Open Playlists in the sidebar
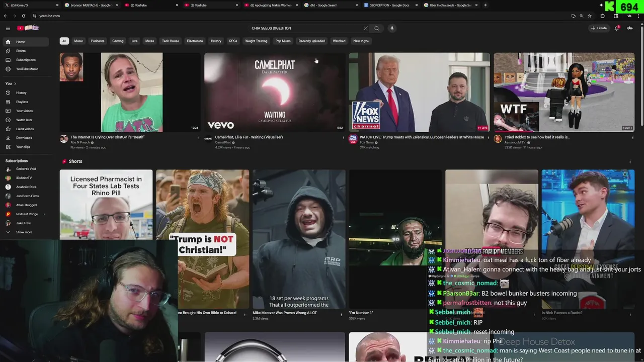 coord(22,102)
